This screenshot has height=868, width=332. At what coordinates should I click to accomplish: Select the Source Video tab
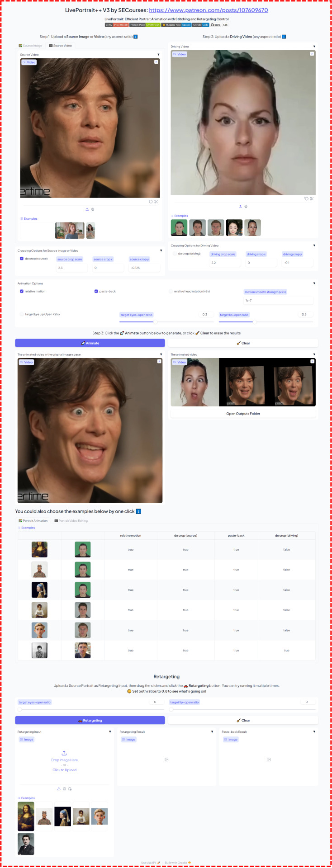pos(61,46)
